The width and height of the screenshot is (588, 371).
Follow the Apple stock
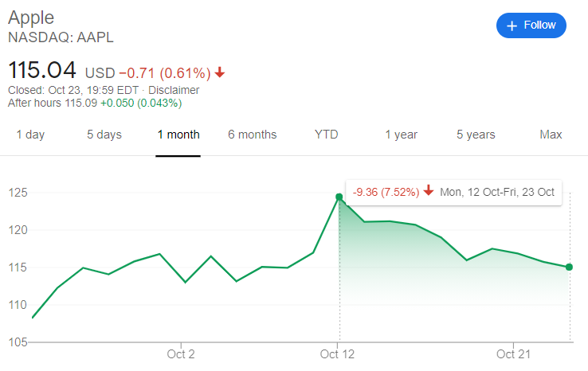pyautogui.click(x=531, y=25)
